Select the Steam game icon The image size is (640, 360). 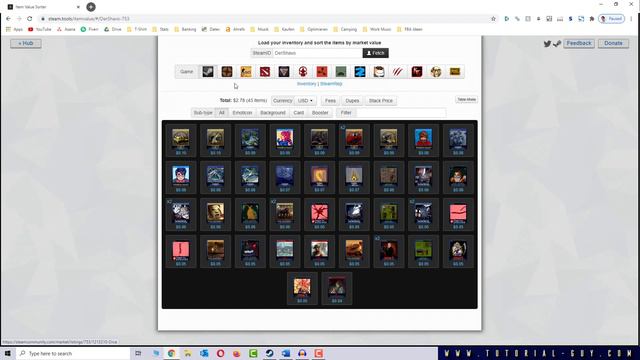tap(208, 72)
